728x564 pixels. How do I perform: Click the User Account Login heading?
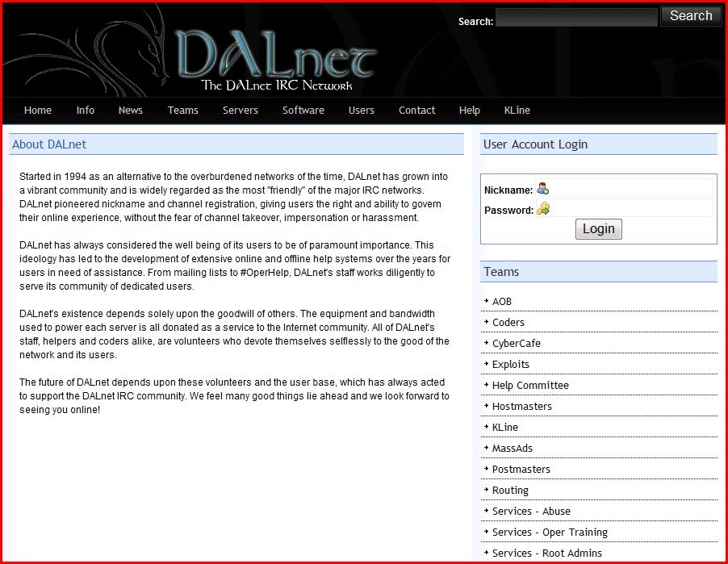(535, 144)
